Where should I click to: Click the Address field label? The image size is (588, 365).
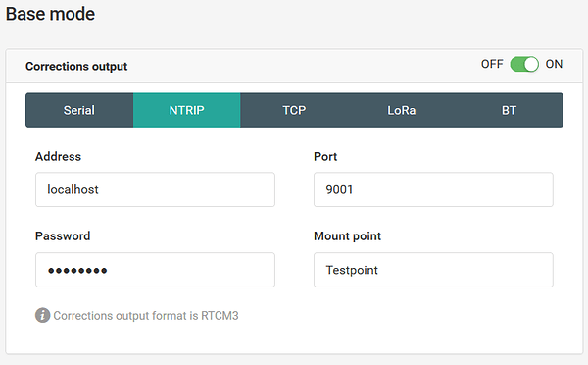[58, 156]
